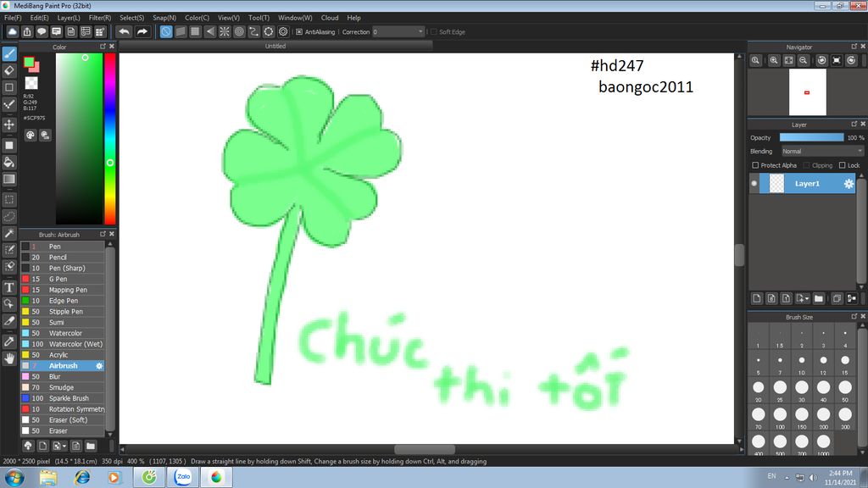The image size is (868, 488).
Task: Click the zoom in icon in Navigator
Action: pos(774,60)
